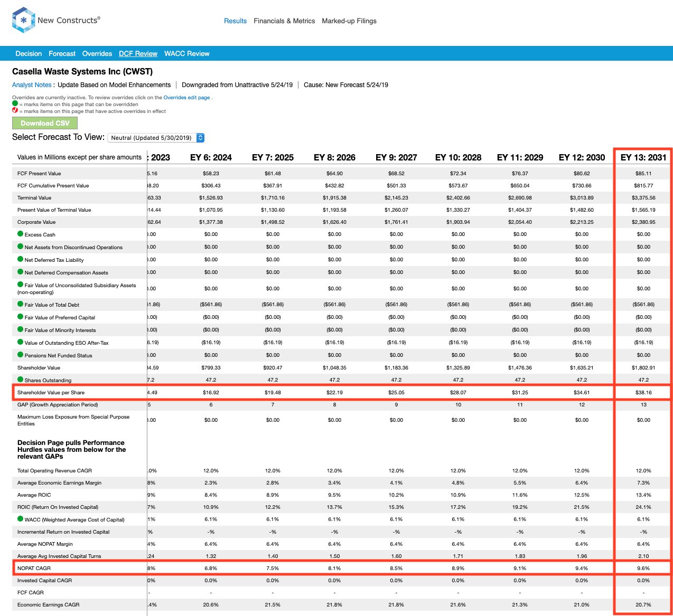Click Average ROIC value 13.4%
Viewport: 673px width, 616px height.
tap(643, 495)
